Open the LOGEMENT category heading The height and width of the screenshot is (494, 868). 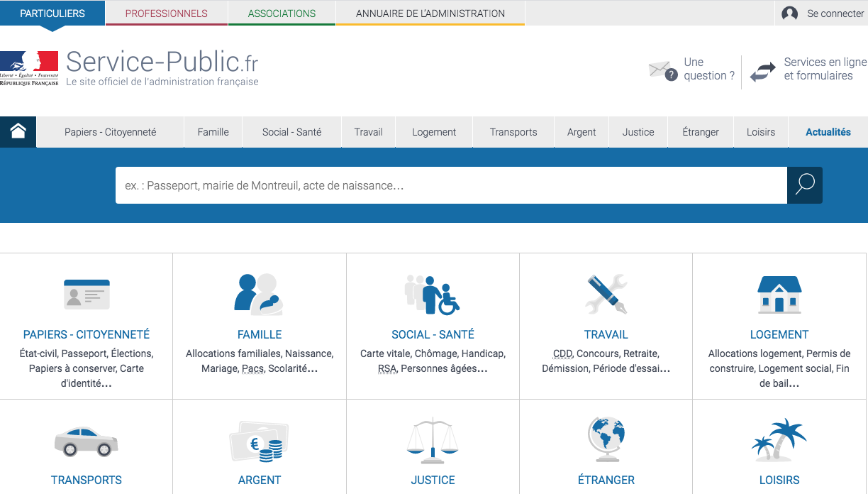point(779,334)
